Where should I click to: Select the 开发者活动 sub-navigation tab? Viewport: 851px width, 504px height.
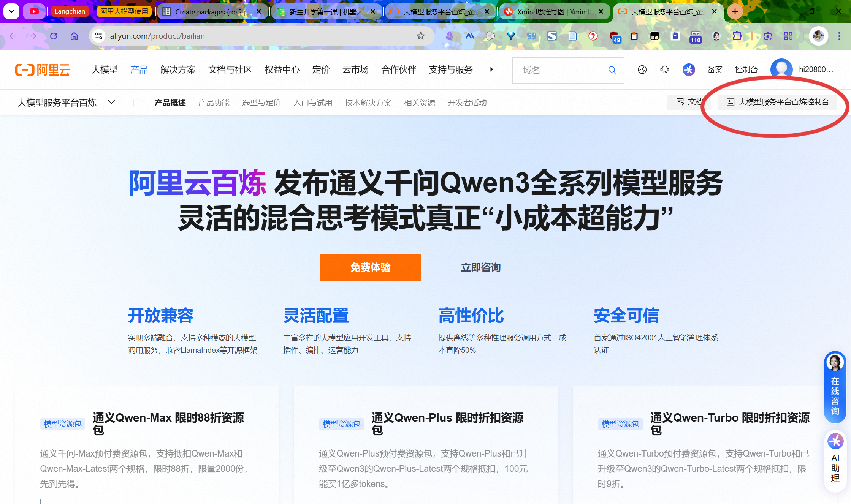[x=467, y=103]
